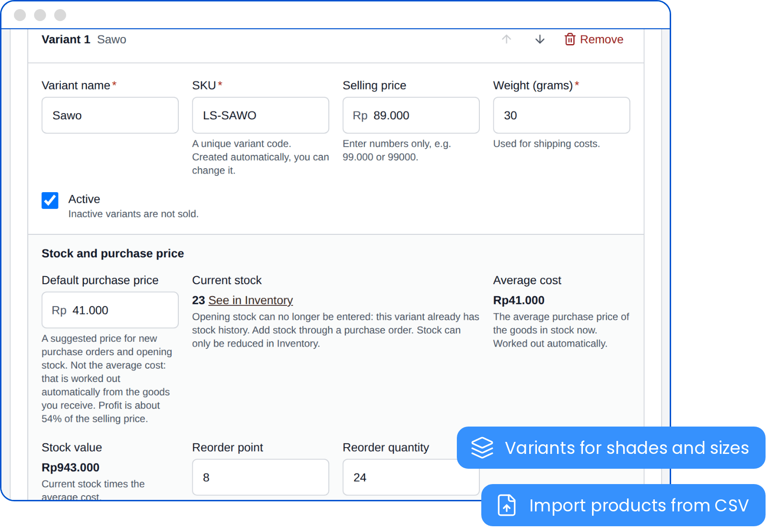The height and width of the screenshot is (532, 767).
Task: Remove the Sawo variant
Action: click(x=594, y=39)
